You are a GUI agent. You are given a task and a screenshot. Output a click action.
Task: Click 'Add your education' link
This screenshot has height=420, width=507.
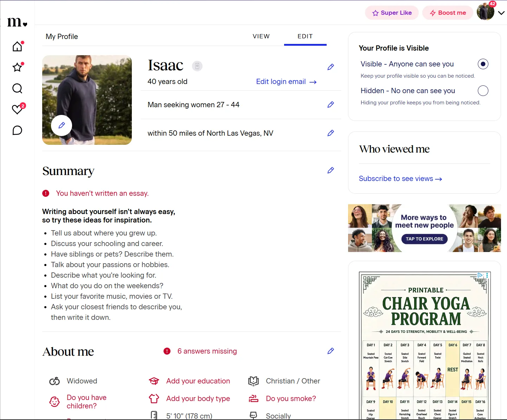(x=198, y=381)
